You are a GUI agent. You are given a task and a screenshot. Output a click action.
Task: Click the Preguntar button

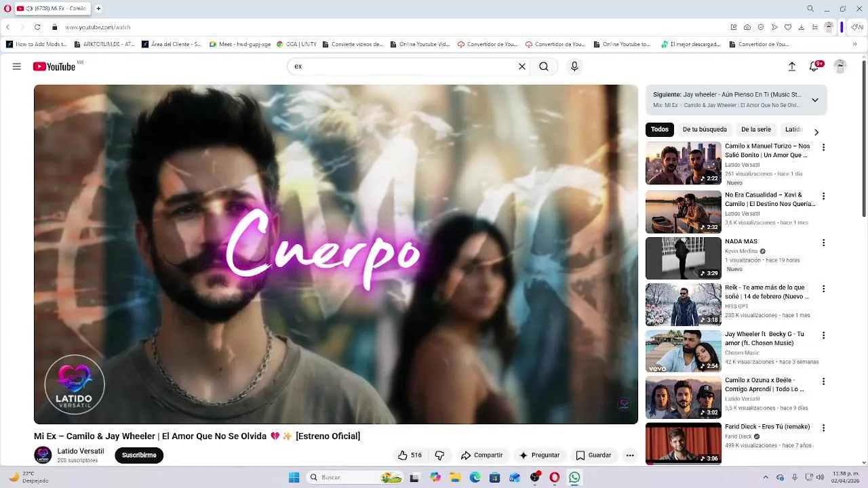tap(540, 455)
